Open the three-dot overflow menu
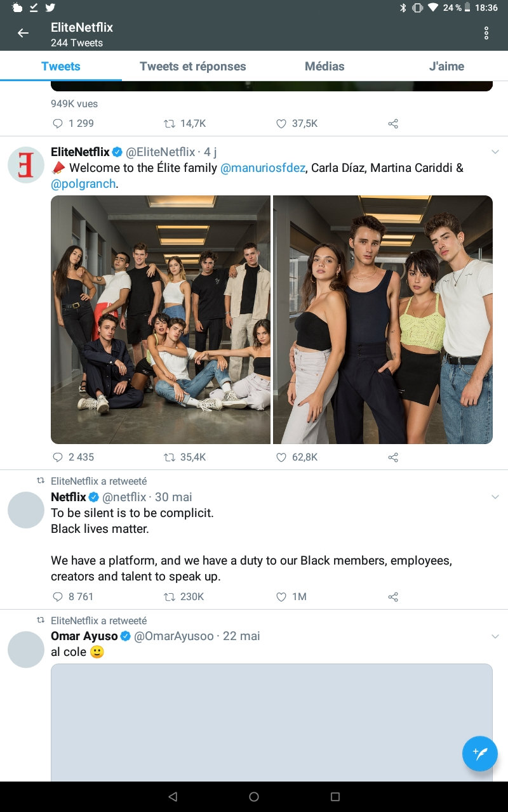 pos(486,33)
